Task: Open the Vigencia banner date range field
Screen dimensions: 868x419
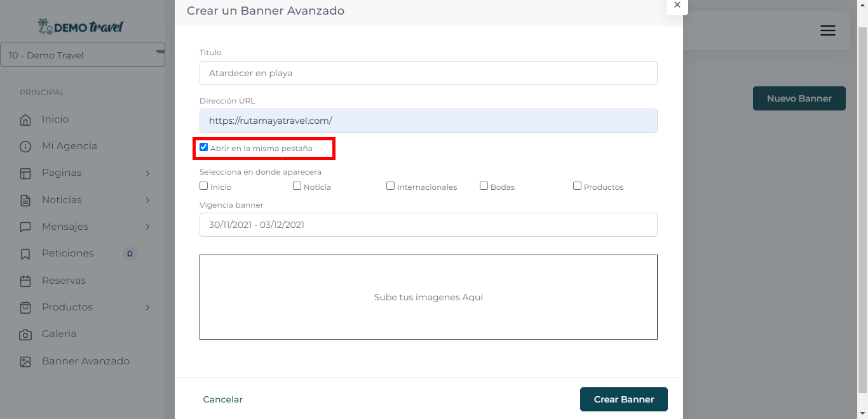Action: 428,225
